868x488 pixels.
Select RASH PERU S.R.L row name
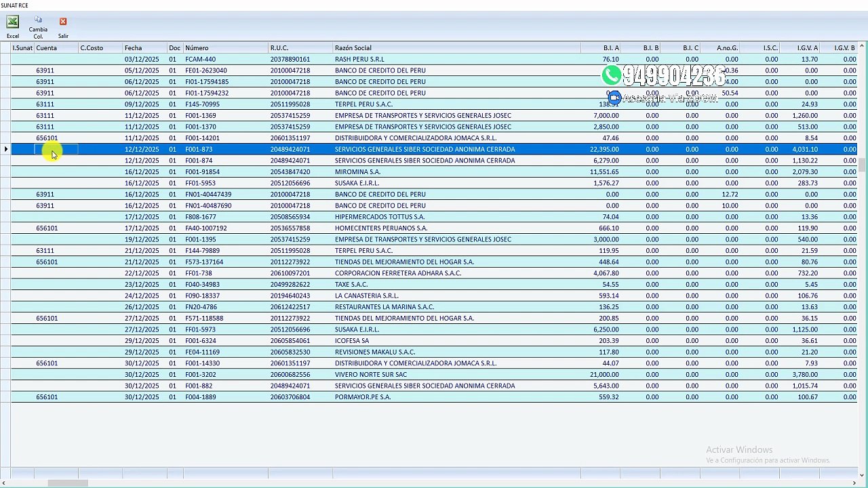click(x=359, y=60)
